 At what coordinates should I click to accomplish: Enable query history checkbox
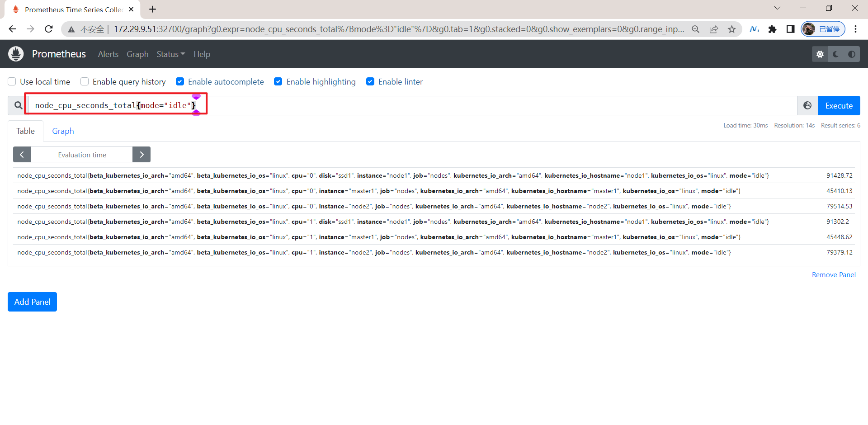[85, 81]
